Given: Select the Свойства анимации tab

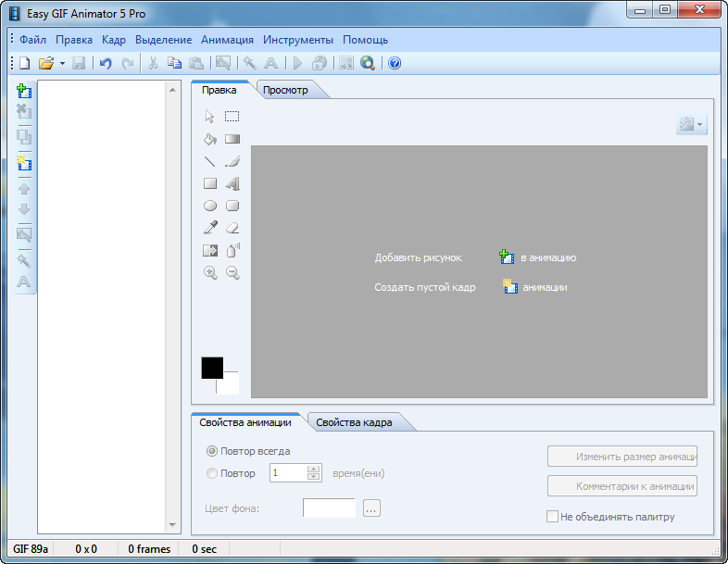Looking at the screenshot, I should tap(245, 422).
